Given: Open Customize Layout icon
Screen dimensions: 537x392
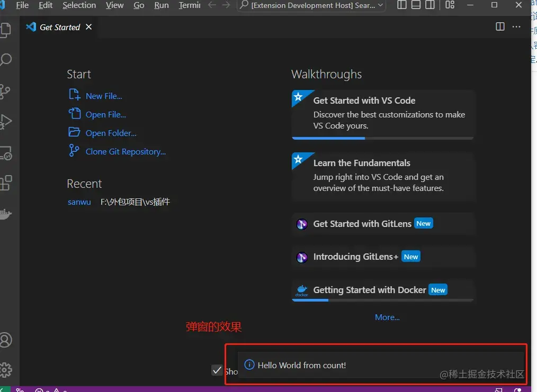Looking at the screenshot, I should (x=450, y=5).
